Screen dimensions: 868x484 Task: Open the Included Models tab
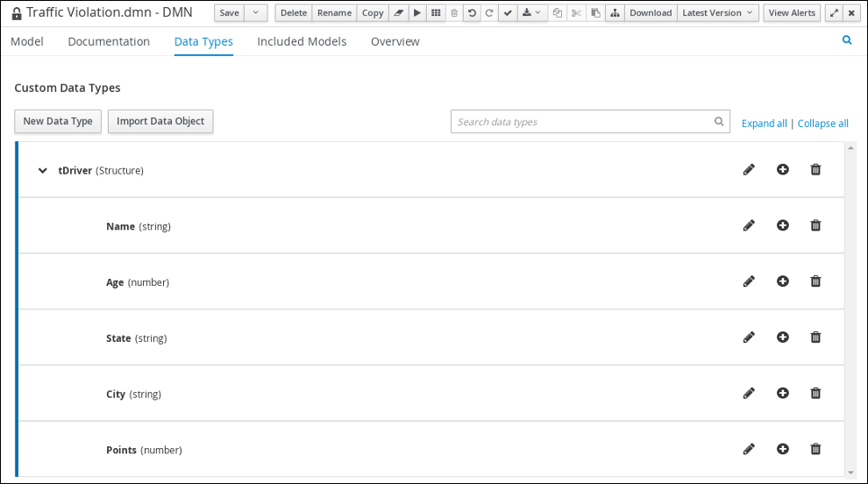[x=302, y=42]
